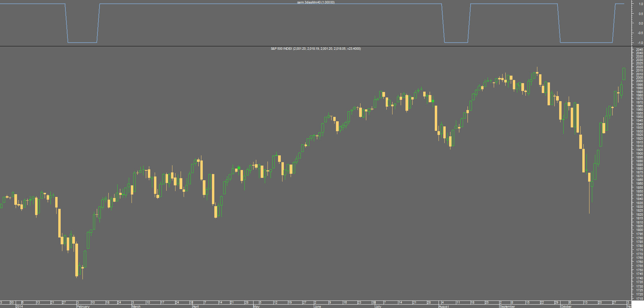Click the 0.0 value on the indicator scale

click(x=641, y=24)
